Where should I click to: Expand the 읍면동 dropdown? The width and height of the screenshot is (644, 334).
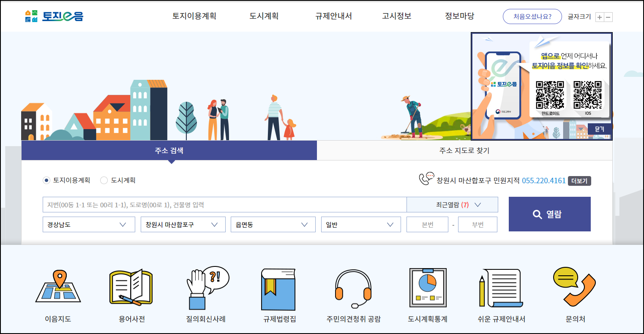coord(273,225)
